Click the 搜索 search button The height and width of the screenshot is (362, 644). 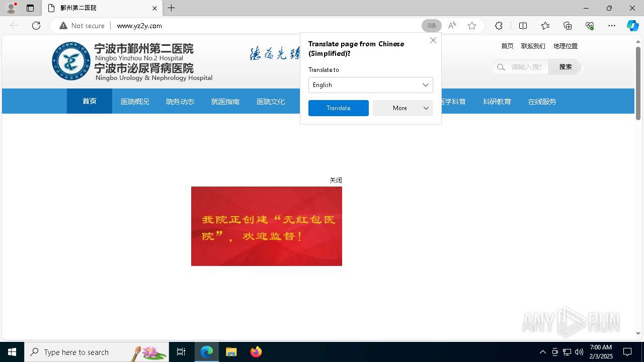click(565, 67)
